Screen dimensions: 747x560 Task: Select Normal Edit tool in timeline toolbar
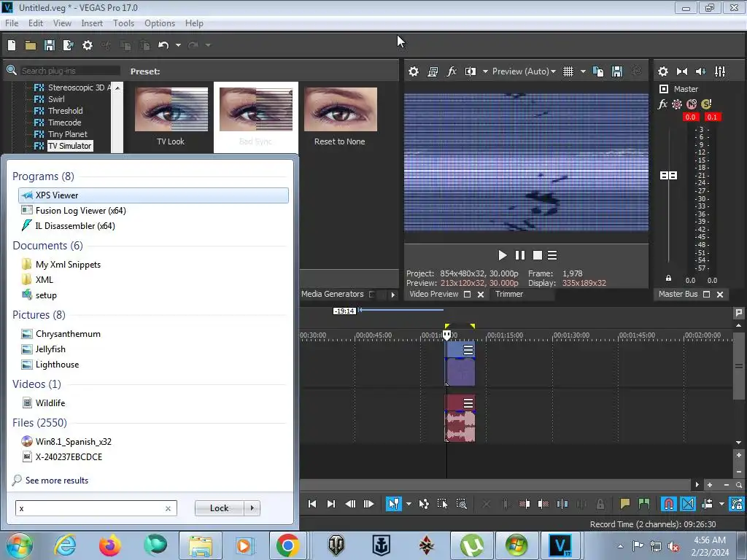(x=393, y=504)
